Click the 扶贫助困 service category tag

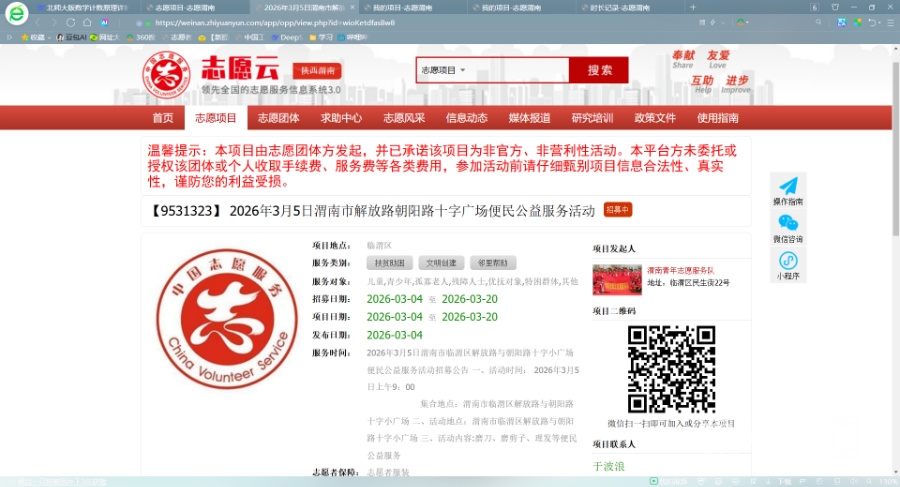tap(389, 263)
